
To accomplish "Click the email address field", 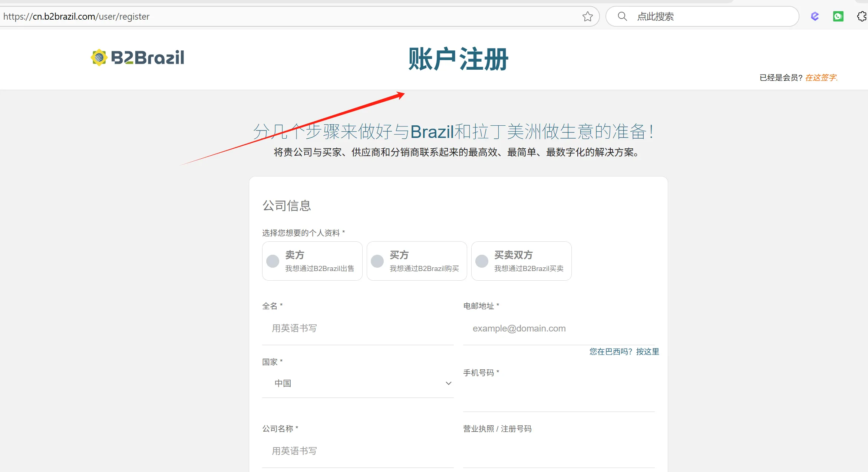I will (x=558, y=328).
